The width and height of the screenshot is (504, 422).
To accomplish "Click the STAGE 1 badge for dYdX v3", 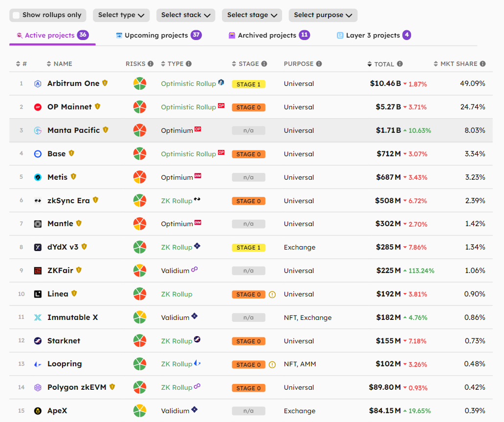I will coord(248,248).
